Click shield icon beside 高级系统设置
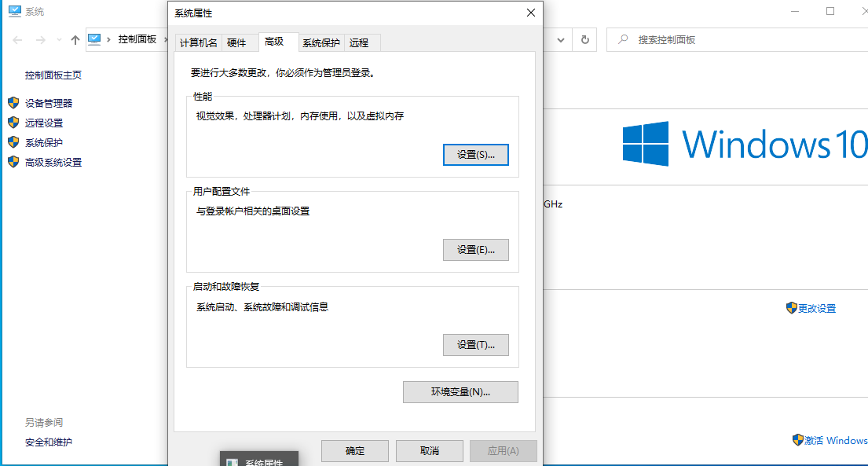This screenshot has height=466, width=868. (x=13, y=162)
